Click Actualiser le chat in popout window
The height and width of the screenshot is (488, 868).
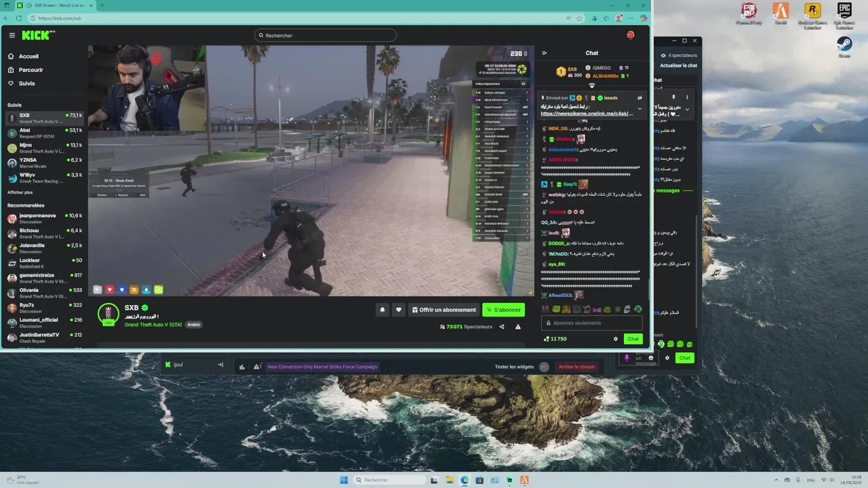tap(678, 66)
